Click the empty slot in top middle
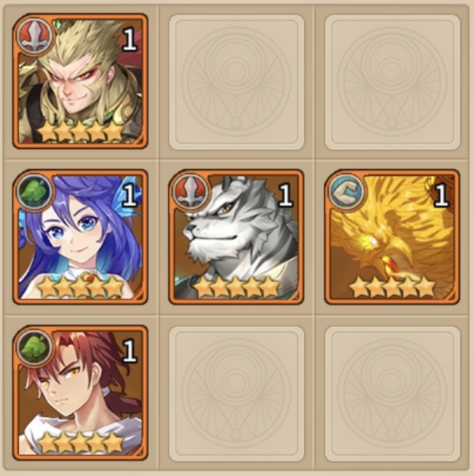The image size is (474, 476). point(237,82)
